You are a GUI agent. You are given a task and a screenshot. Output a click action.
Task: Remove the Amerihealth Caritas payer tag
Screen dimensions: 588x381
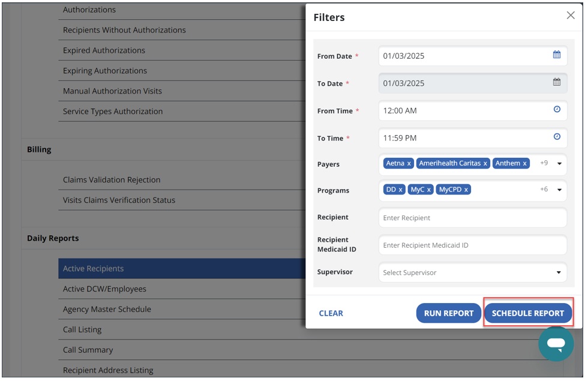(485, 164)
